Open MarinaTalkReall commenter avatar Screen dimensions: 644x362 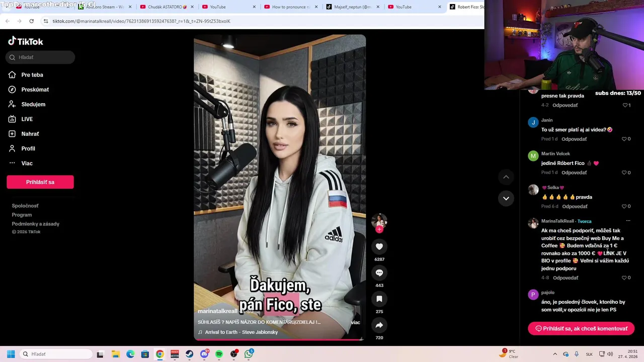pos(533,224)
